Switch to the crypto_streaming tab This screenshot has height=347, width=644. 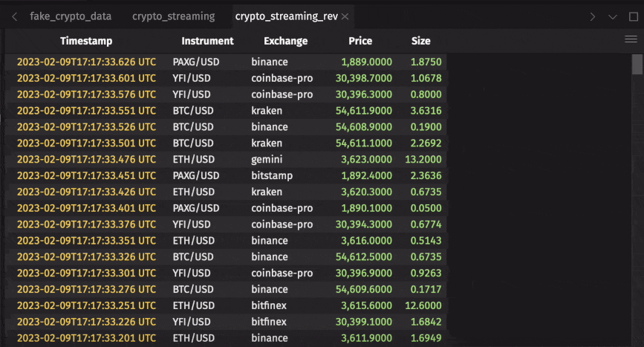coord(173,16)
